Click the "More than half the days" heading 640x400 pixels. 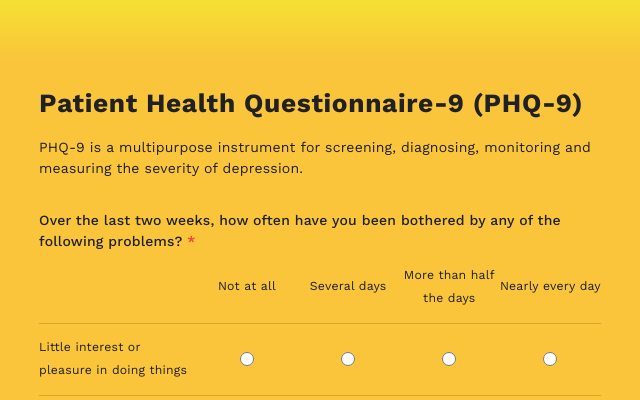[x=449, y=286]
